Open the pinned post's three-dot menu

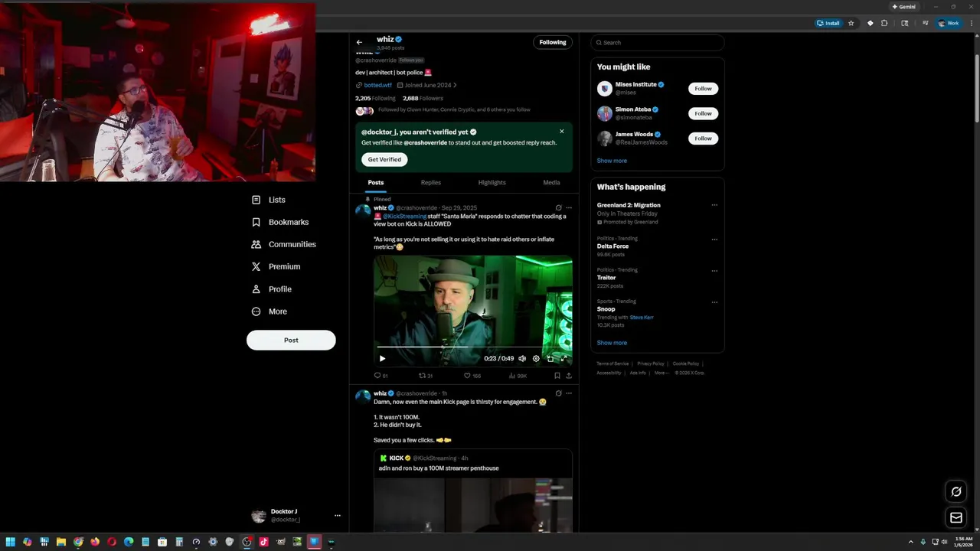[x=568, y=207]
